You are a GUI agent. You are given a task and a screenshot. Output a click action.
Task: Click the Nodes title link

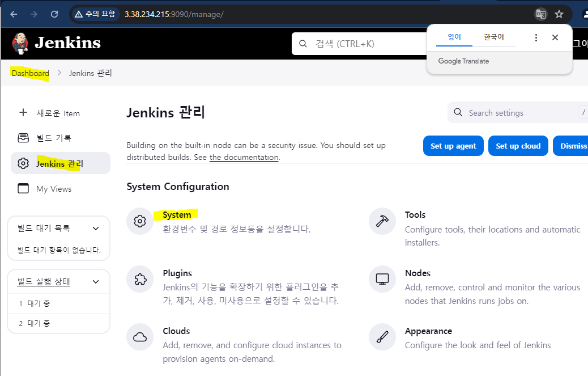(x=417, y=273)
